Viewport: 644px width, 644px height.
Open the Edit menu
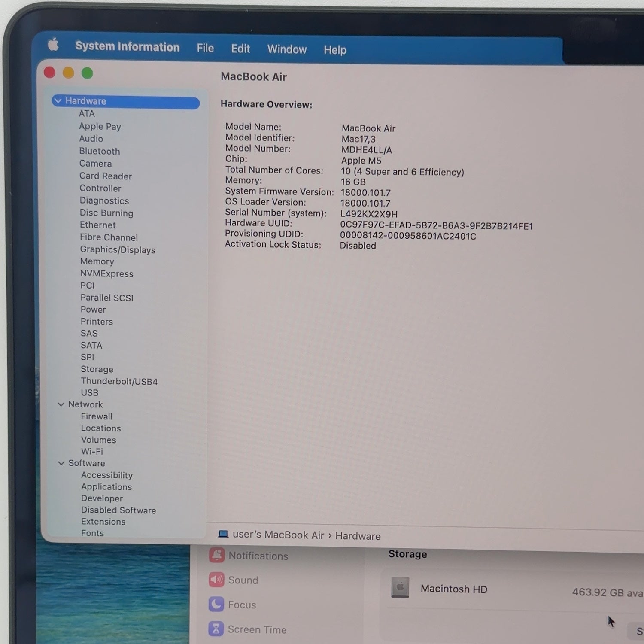(240, 49)
